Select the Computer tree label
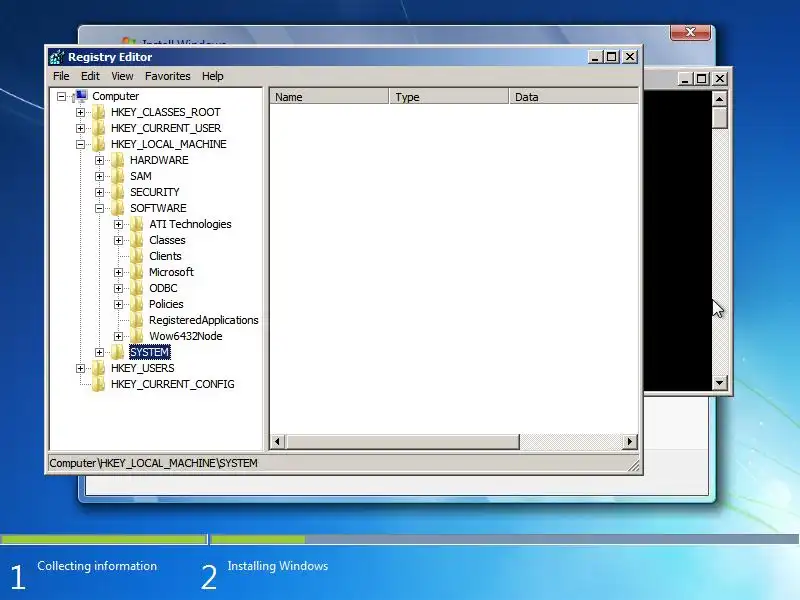The image size is (800, 600). pyautogui.click(x=115, y=96)
